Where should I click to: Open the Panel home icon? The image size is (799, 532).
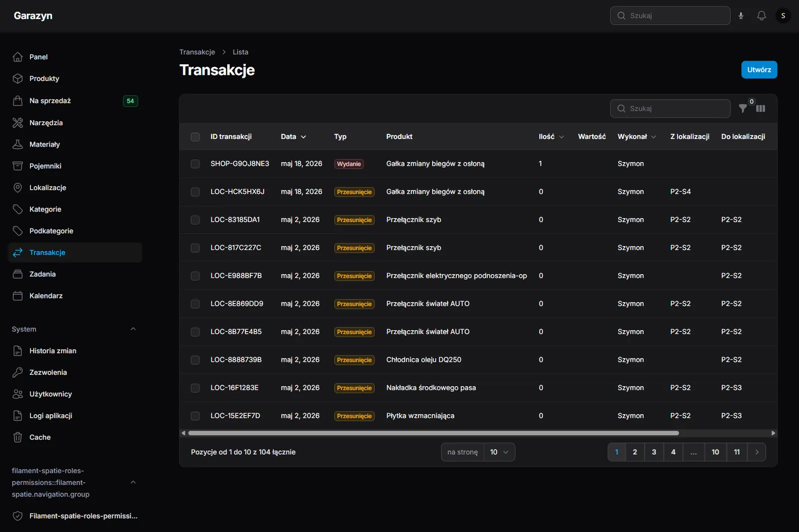(x=17, y=57)
